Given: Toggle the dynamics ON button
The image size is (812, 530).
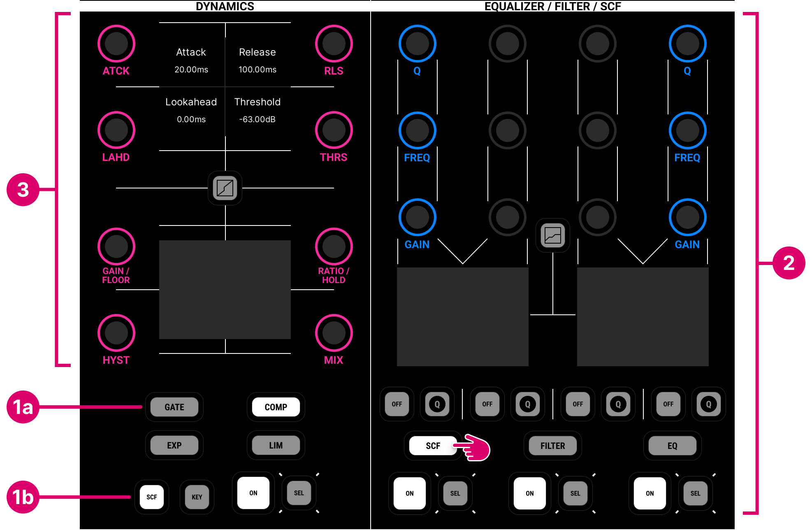Looking at the screenshot, I should (x=253, y=493).
